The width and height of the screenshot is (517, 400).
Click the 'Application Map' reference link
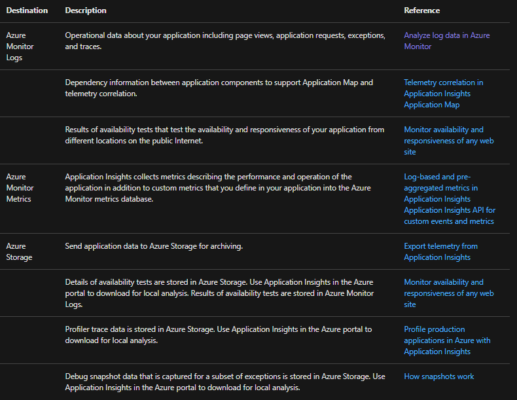pos(432,105)
